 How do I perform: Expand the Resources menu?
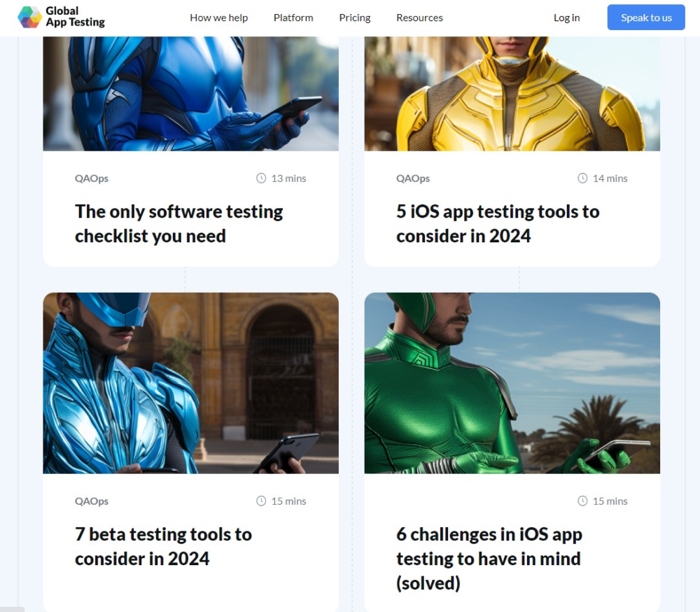[419, 18]
